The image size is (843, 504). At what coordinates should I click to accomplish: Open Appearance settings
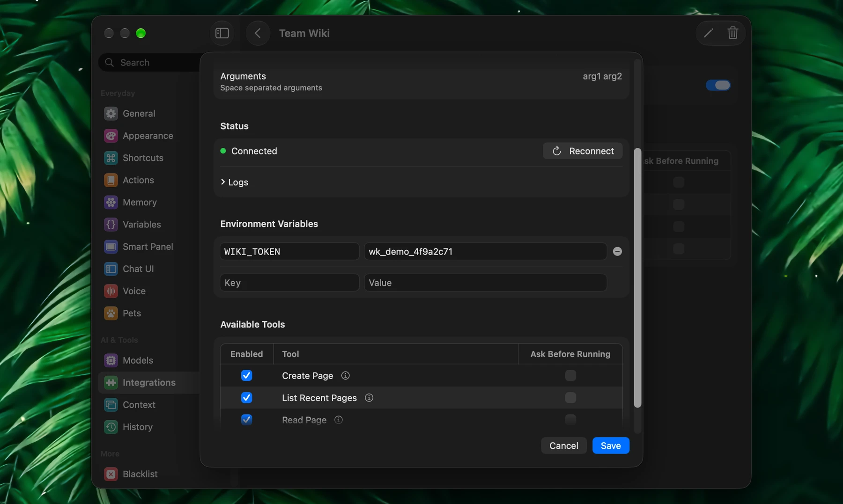148,136
